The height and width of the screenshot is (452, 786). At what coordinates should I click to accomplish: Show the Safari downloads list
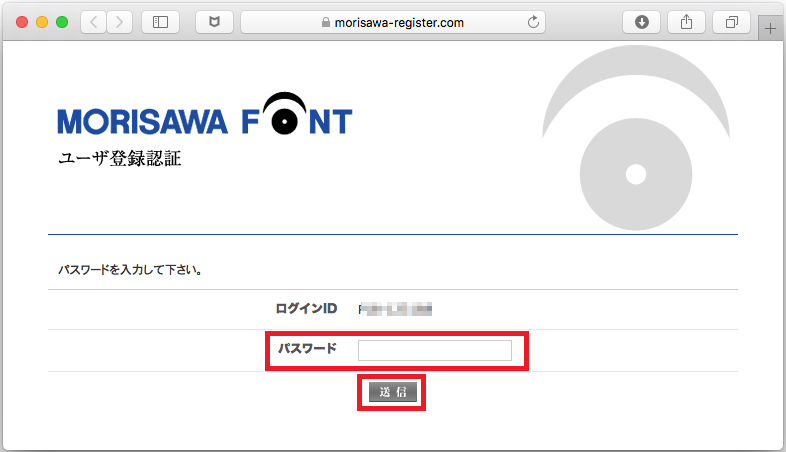click(x=642, y=22)
